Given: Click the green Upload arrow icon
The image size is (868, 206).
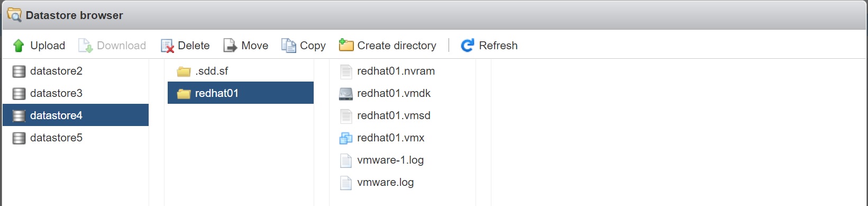Looking at the screenshot, I should pos(19,46).
